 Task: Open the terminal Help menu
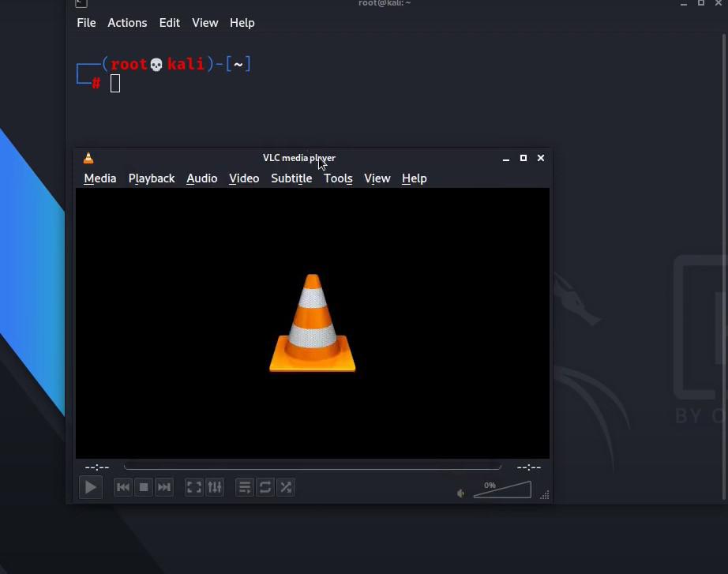coord(242,23)
